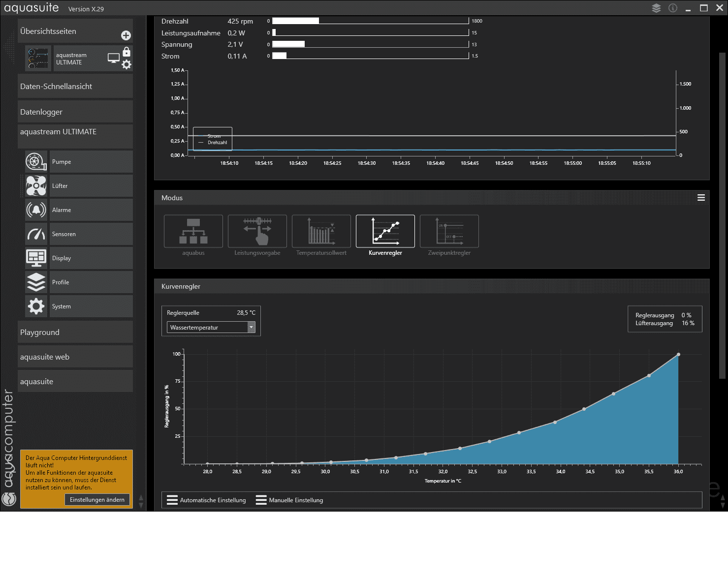The image size is (728, 576).
Task: Click the sidebar scroll arrows
Action: point(141,501)
